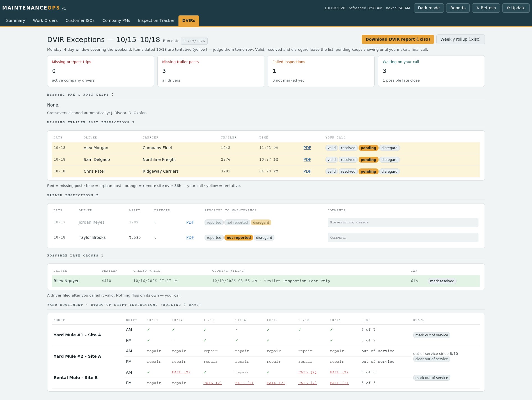Open PDF for Chris Patel trailer 3381
Viewport: 532px width, 400px height.
[307, 171]
